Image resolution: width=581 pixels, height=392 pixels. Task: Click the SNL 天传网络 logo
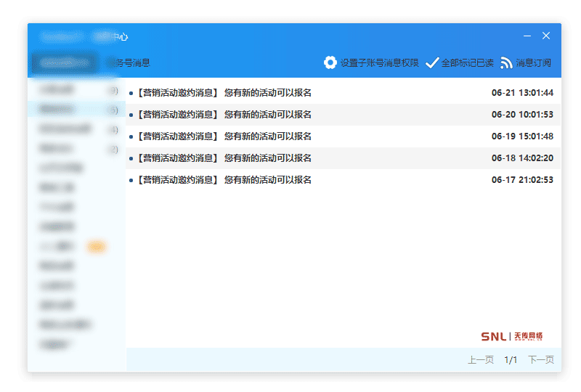pyautogui.click(x=511, y=336)
